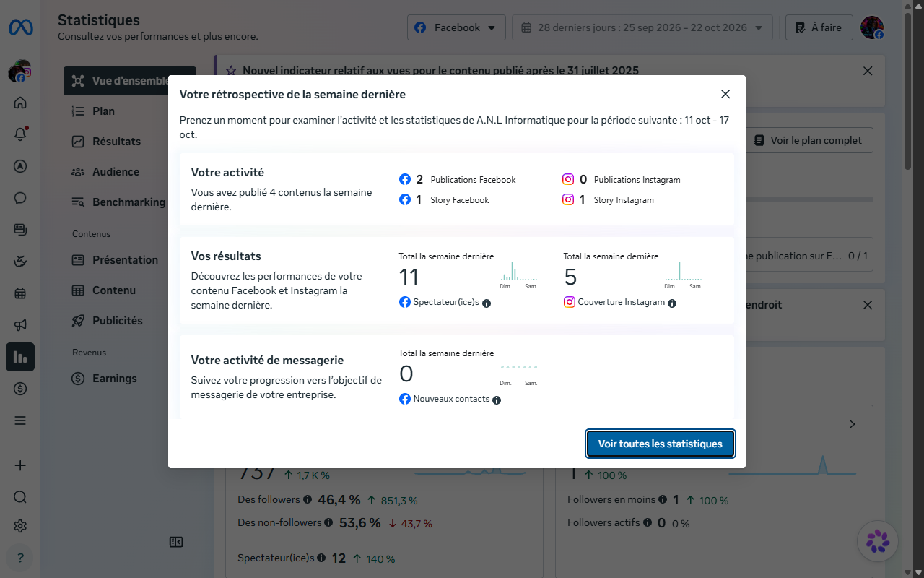The image size is (924, 578).
Task: Dismiss the Nouvel indicateur banner
Action: click(868, 71)
